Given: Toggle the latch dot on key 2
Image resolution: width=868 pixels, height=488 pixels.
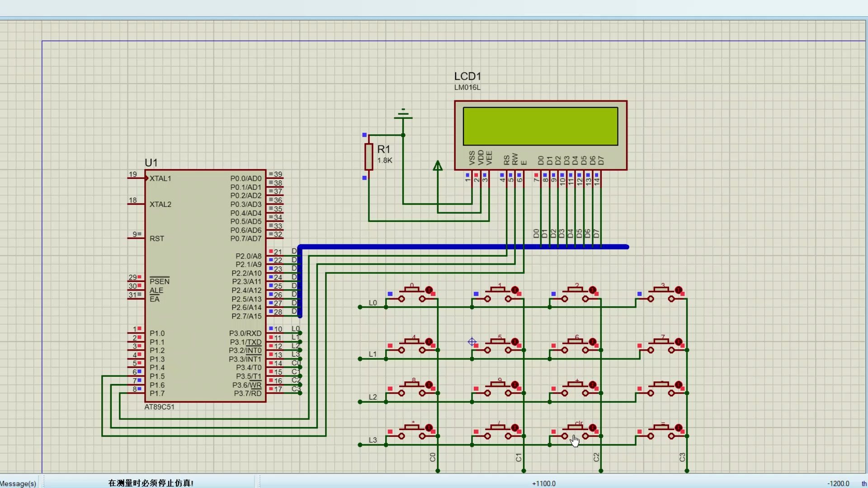Looking at the screenshot, I should 593,290.
